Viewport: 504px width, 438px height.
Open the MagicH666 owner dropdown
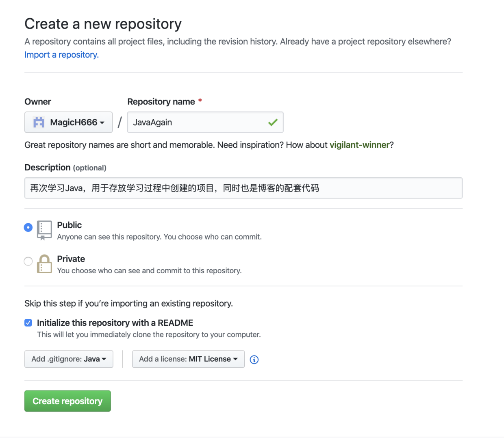pos(68,122)
